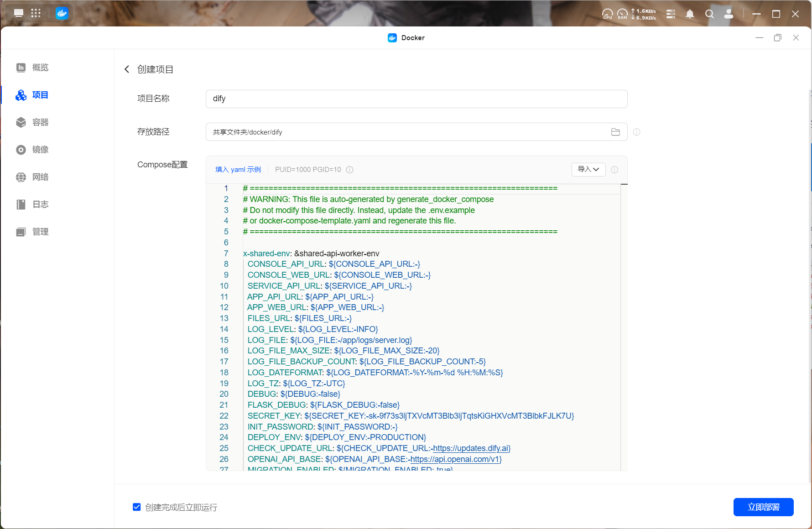This screenshot has height=529, width=812.
Task: Click the Compose editor scrollbar
Action: 624,327
